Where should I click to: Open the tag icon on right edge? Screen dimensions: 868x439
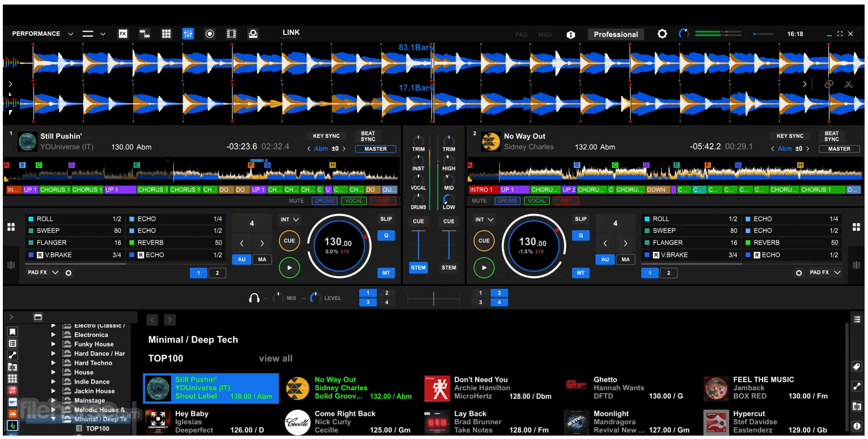coord(857,367)
